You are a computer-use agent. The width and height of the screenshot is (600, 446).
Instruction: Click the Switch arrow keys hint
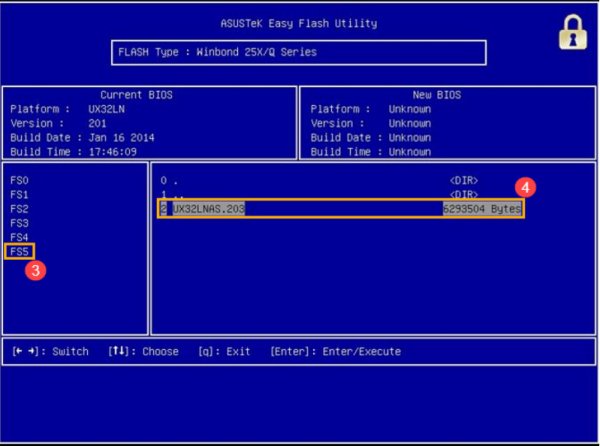50,351
